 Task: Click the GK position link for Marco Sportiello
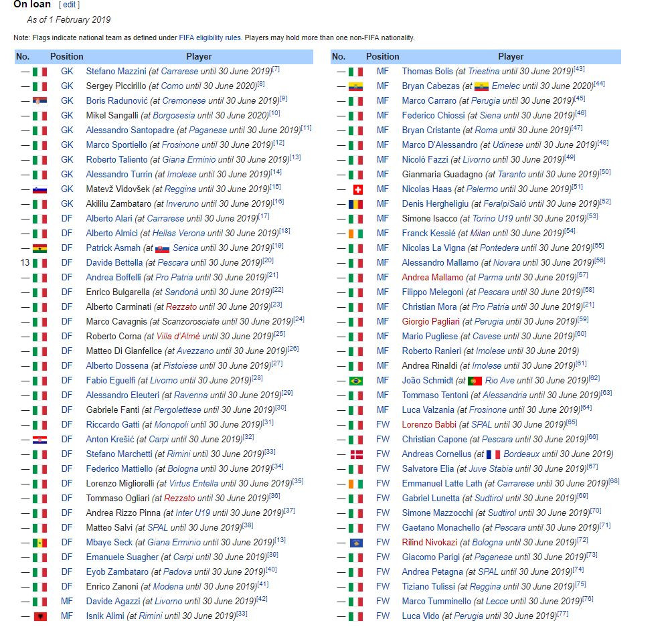click(x=67, y=145)
